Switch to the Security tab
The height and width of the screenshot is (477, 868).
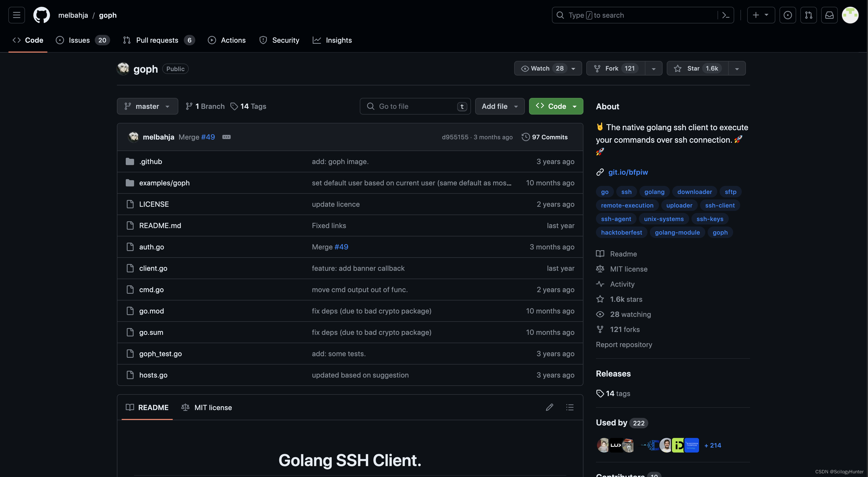coord(279,40)
